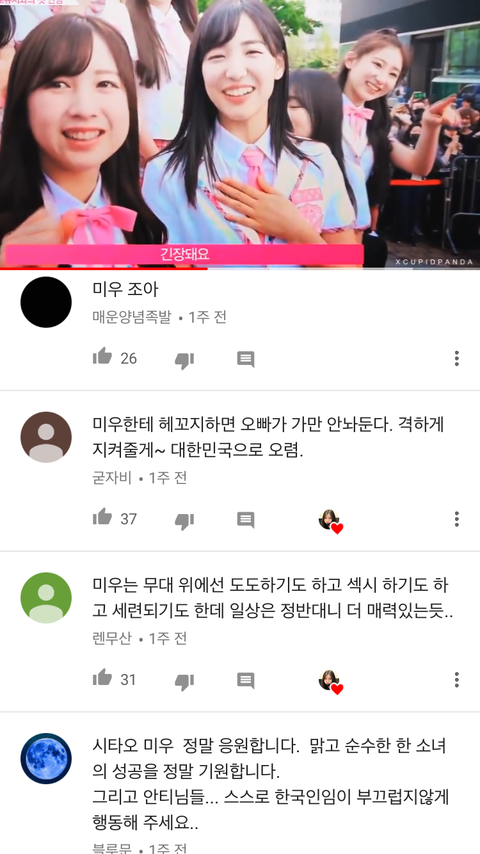480x854 pixels.
Task: Open more options for 렌무산's comment
Action: point(457,680)
